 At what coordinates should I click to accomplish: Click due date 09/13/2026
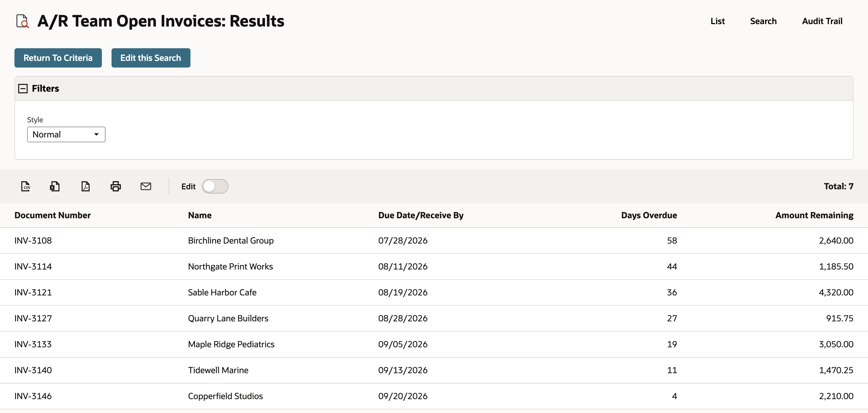coord(403,370)
